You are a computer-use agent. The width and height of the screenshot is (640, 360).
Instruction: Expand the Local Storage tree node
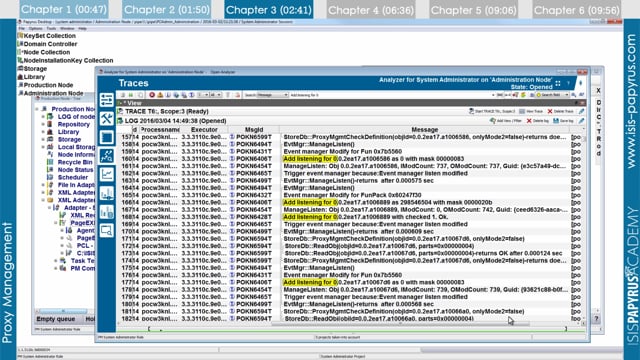43,147
